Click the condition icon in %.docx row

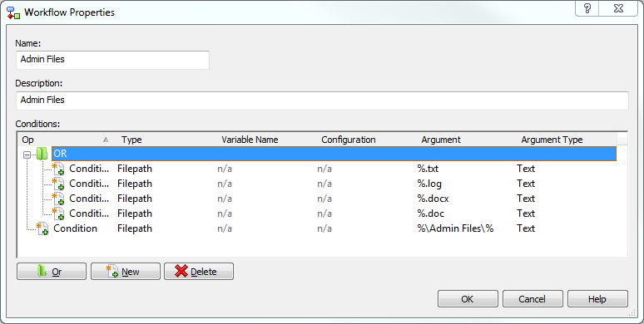[58, 199]
